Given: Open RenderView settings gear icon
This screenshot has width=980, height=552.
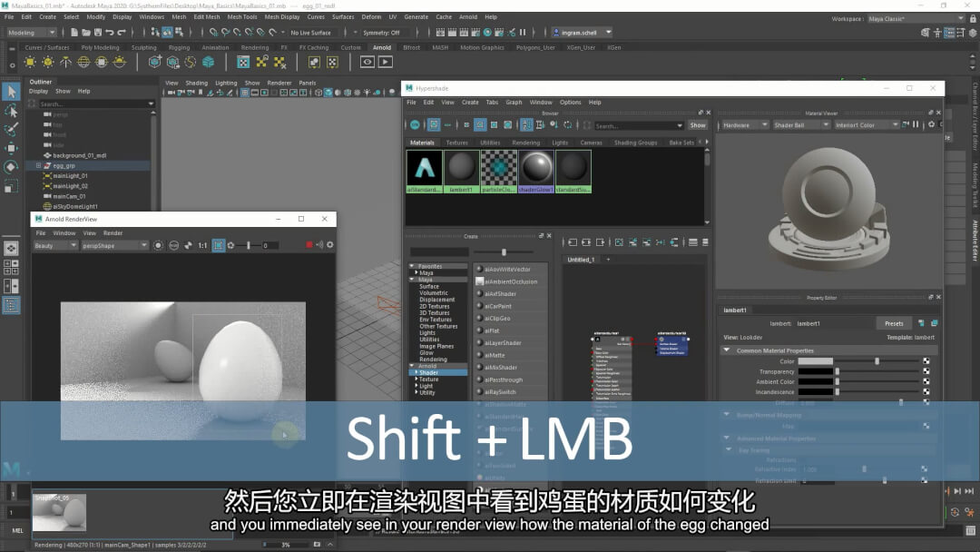Looking at the screenshot, I should (330, 245).
